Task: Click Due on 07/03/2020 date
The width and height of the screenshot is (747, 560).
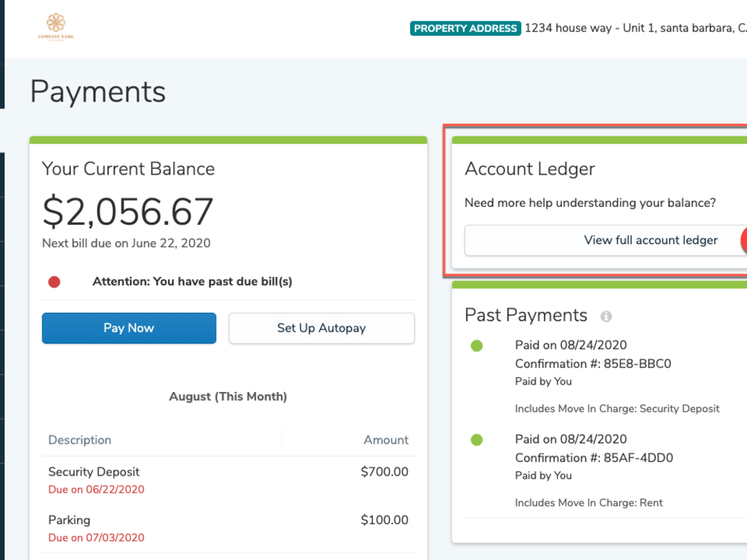Action: [96, 538]
